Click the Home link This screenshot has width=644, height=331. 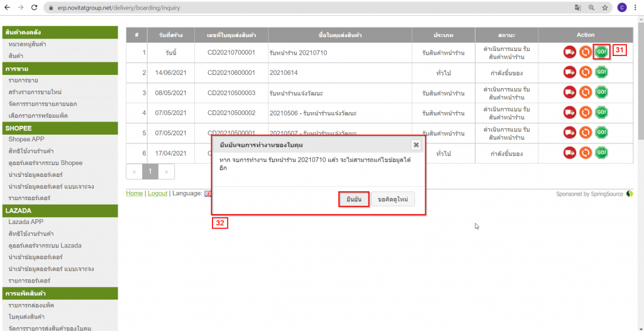pyautogui.click(x=134, y=193)
